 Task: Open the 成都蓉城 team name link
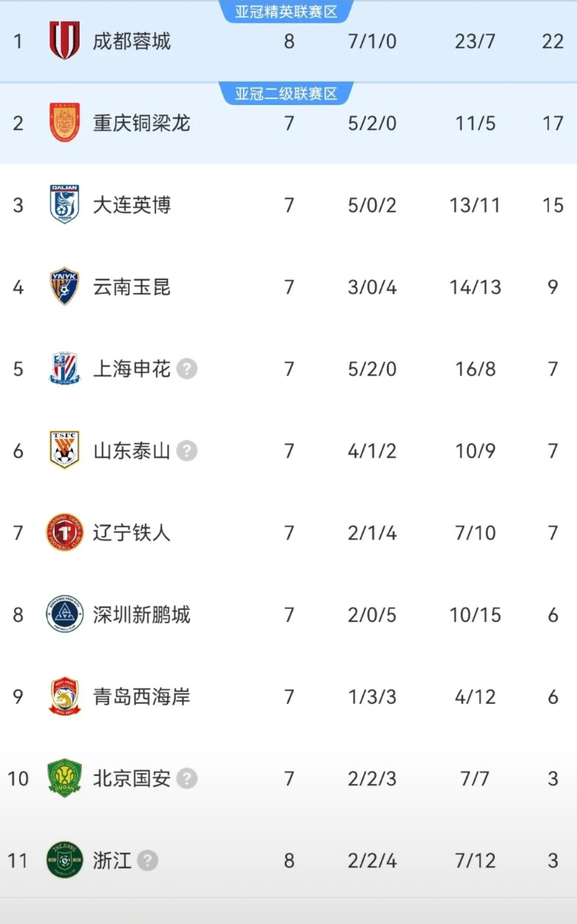[x=132, y=40]
